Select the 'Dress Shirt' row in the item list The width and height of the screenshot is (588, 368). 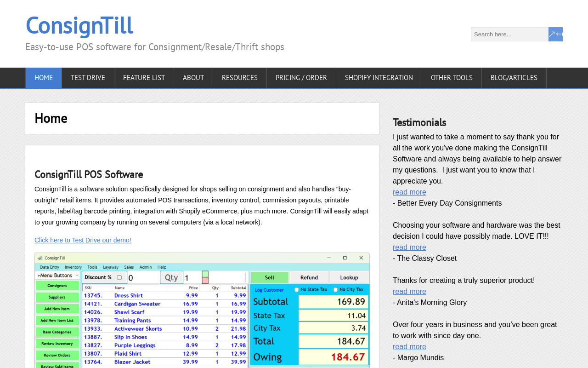165,295
